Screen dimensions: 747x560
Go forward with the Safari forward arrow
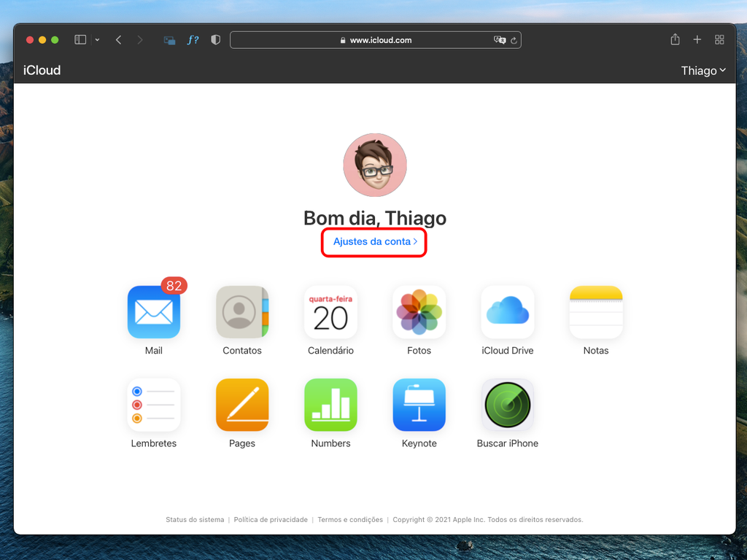(x=139, y=40)
